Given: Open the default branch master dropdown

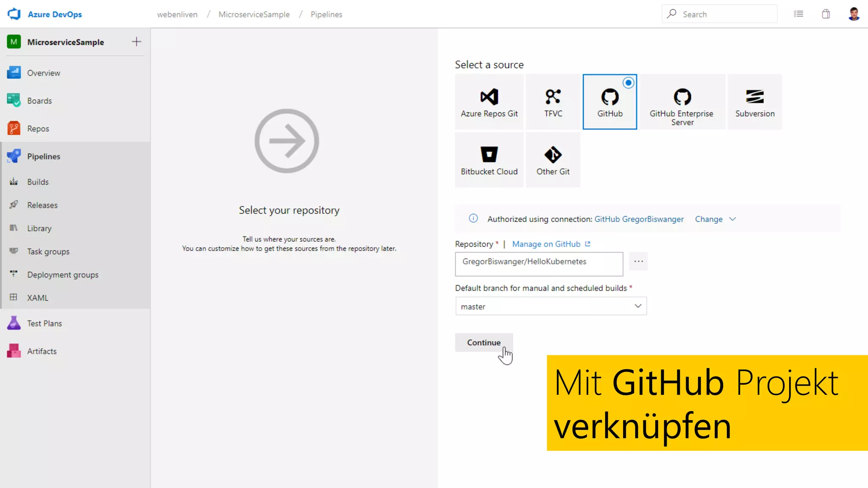Looking at the screenshot, I should click(551, 306).
